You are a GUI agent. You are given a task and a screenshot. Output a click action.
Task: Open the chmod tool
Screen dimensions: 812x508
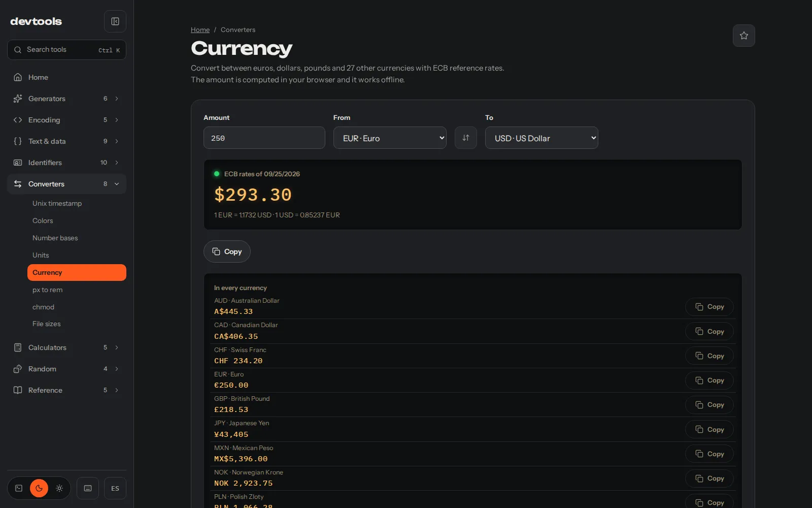pyautogui.click(x=77, y=307)
